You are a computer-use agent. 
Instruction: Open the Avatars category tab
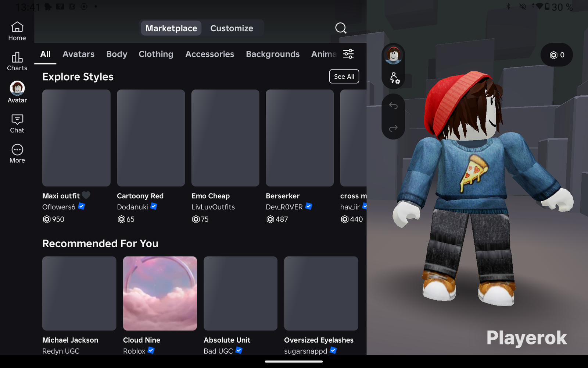click(x=78, y=54)
